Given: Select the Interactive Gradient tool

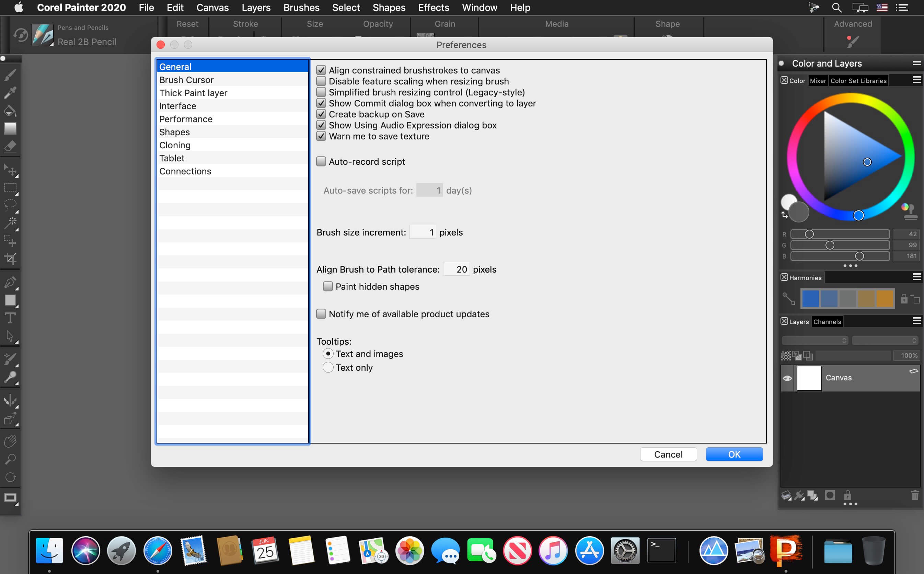Looking at the screenshot, I should coord(10,128).
